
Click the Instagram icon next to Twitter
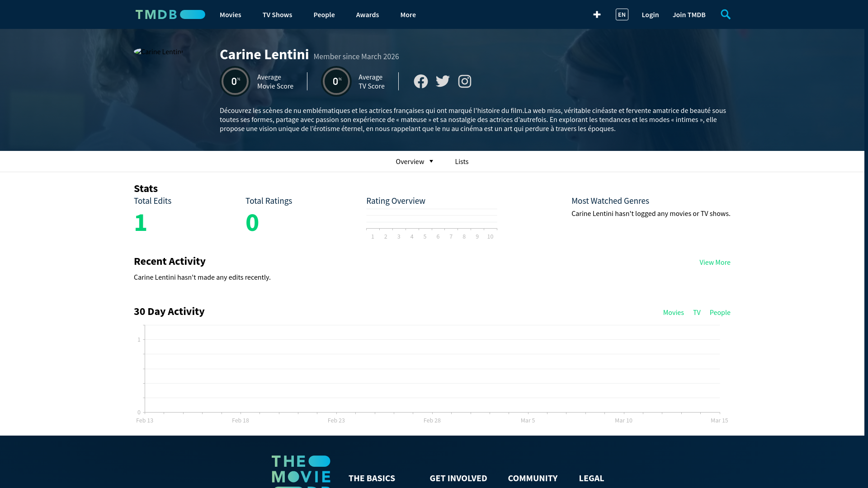[465, 81]
